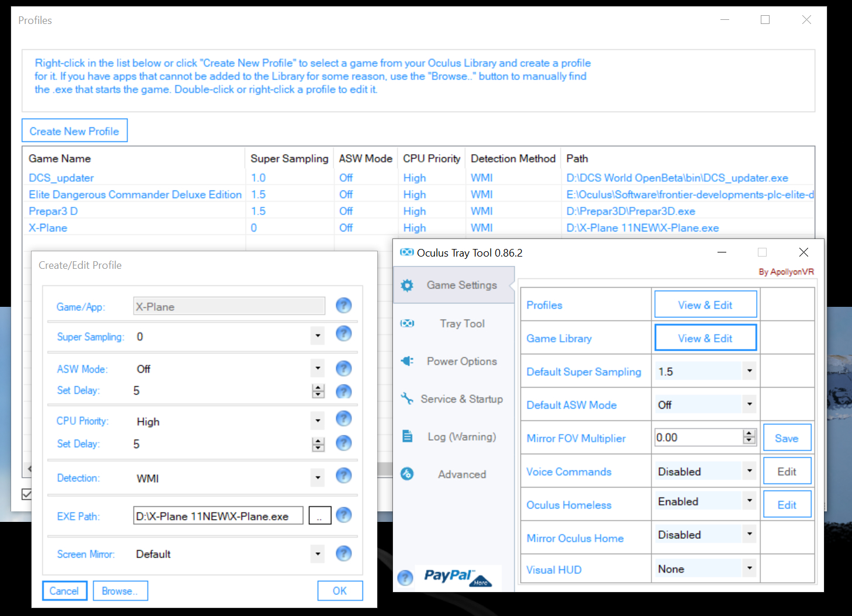Select DCS_updater profile row
852x616 pixels.
point(418,178)
